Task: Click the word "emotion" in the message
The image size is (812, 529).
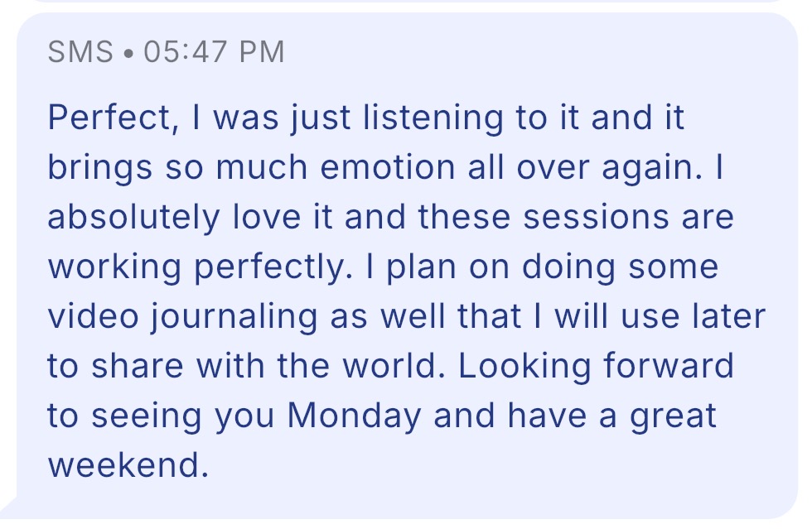Action: pyautogui.click(x=388, y=167)
